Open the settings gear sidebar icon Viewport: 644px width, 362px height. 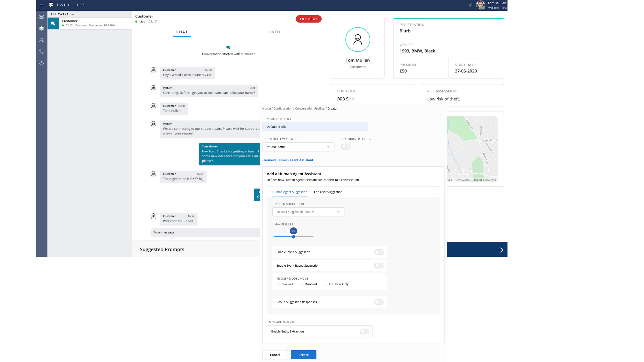click(42, 63)
